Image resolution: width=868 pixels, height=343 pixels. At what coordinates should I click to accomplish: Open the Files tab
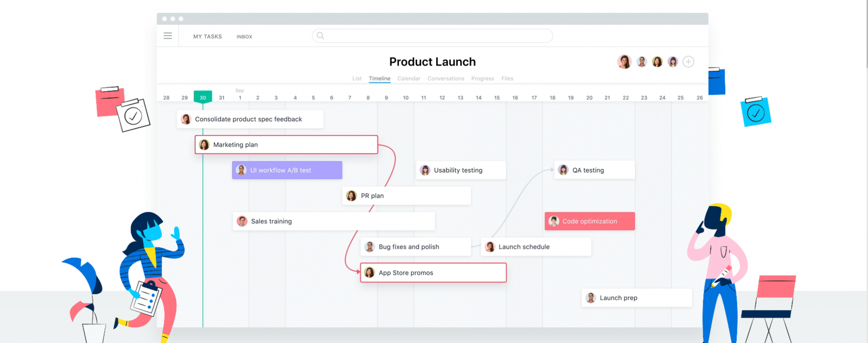pyautogui.click(x=507, y=79)
